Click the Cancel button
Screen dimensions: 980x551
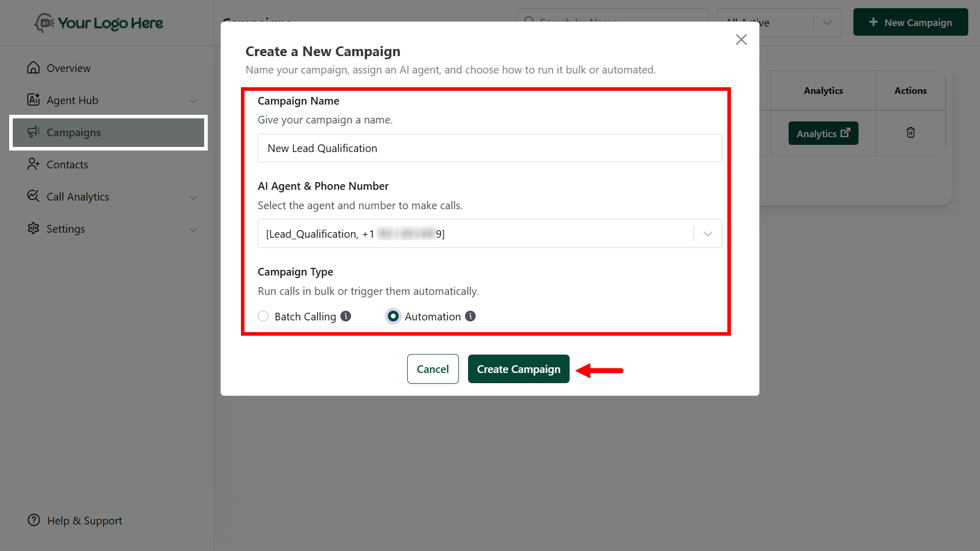click(432, 369)
